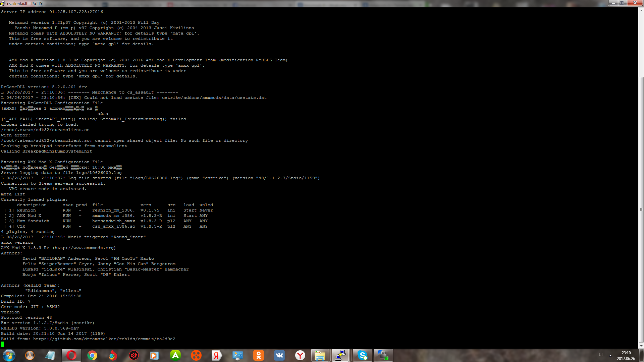Screen dimensions: 644x362
Task: Open the Windows Start menu
Action: coord(9,355)
